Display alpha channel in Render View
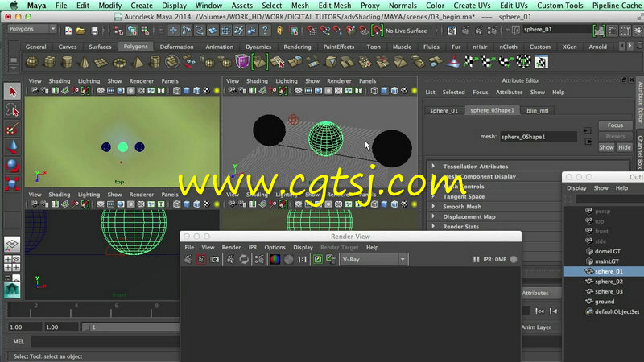Screen dimensions: 644x362 (289, 259)
